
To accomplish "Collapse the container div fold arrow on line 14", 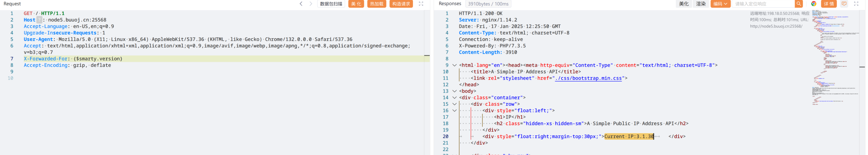I will [x=454, y=98].
